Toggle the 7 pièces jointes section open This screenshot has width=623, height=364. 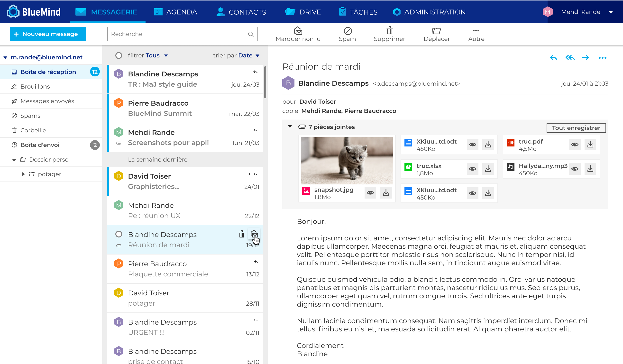290,127
